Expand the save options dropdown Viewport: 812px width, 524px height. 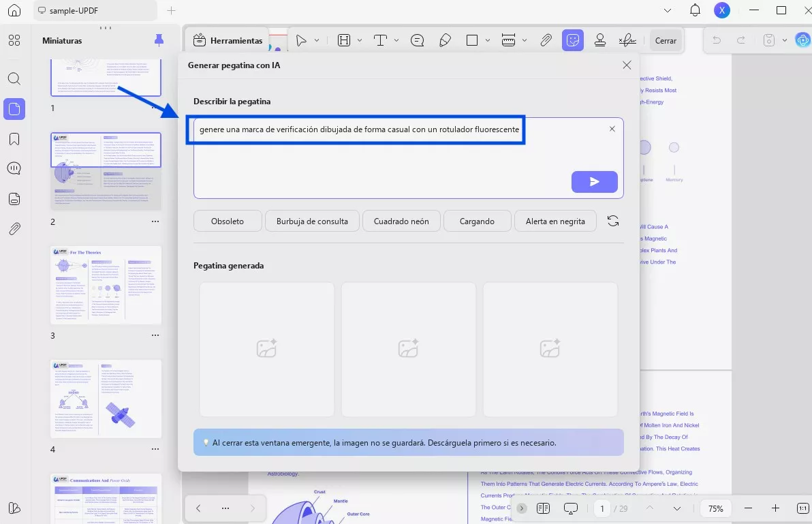pos(785,40)
